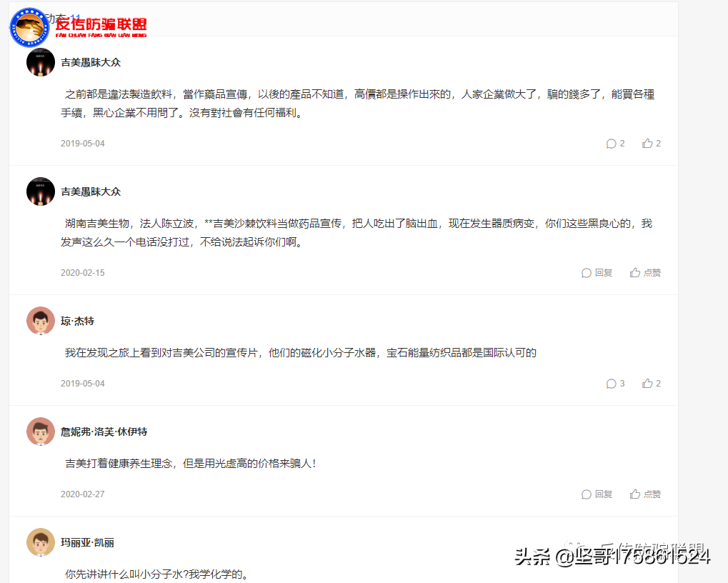Screen dimensions: 728x583
Task: Select the comment starting with 湖南吉美生物
Action: click(356, 232)
